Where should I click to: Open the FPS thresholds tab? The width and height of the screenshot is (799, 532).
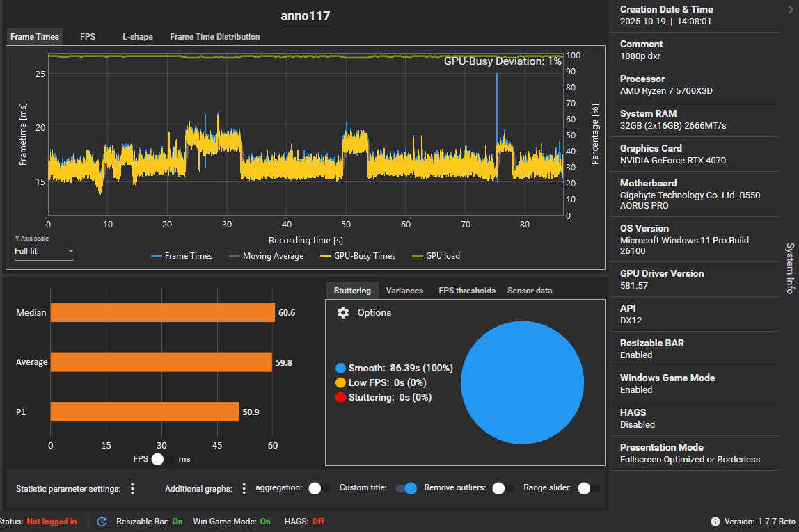(x=467, y=291)
